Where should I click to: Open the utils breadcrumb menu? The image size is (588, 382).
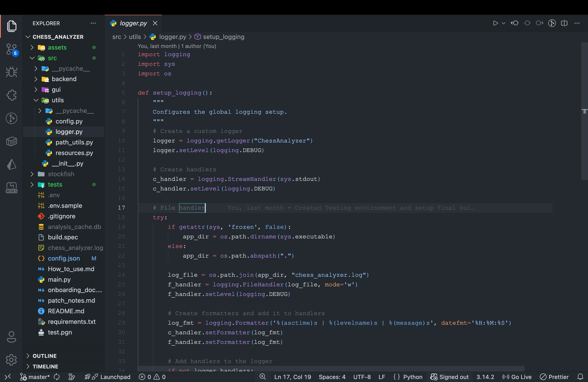(x=135, y=37)
